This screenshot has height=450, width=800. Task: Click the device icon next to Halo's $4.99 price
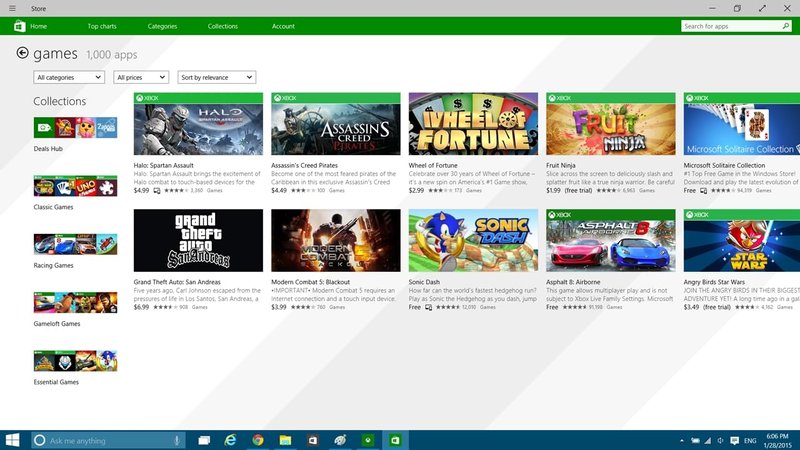click(157, 191)
